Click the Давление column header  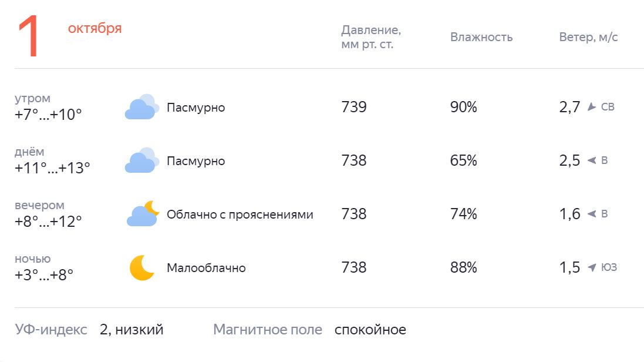coord(371,37)
